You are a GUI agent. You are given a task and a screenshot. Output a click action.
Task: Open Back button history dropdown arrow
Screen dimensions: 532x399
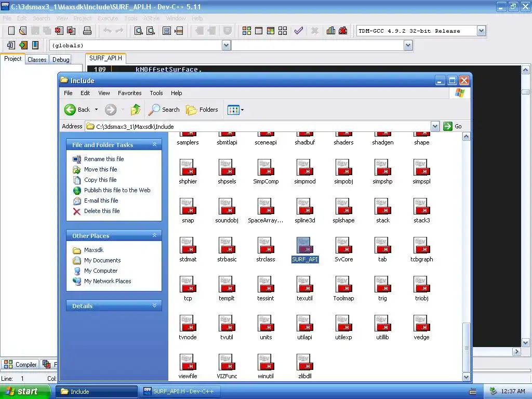coord(96,110)
